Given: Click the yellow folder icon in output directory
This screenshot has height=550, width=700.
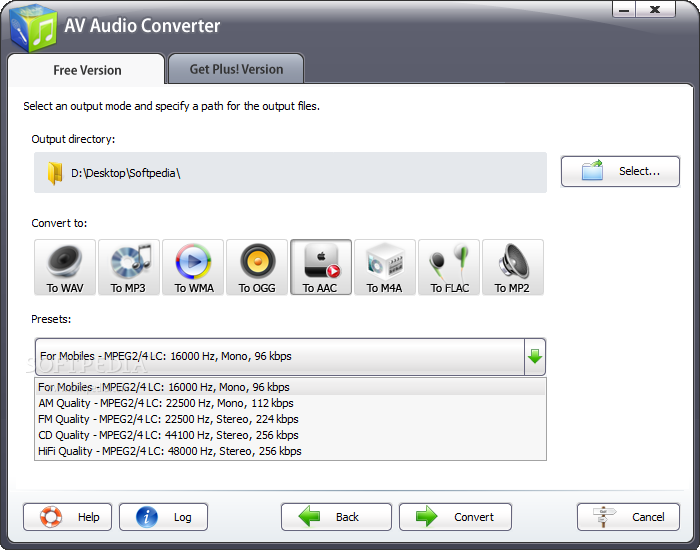Looking at the screenshot, I should [x=55, y=173].
